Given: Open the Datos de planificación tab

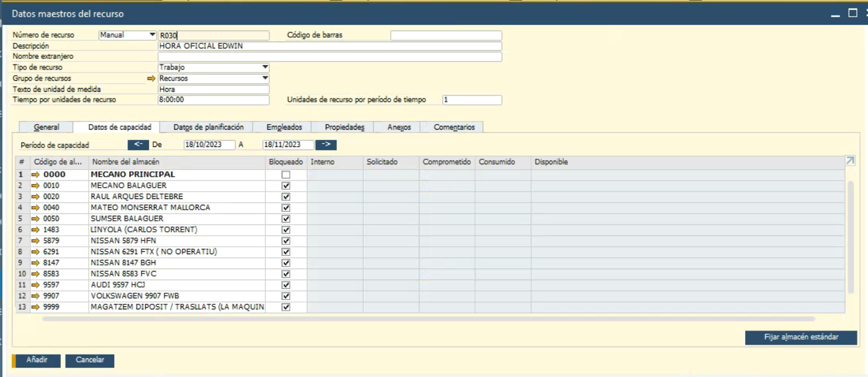Looking at the screenshot, I should 208,127.
